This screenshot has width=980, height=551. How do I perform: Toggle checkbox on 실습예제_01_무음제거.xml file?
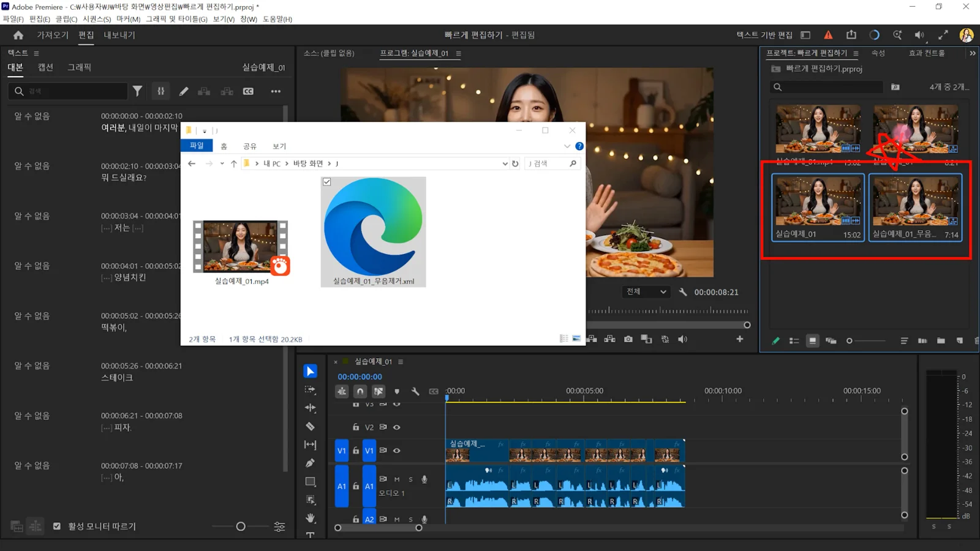click(327, 182)
